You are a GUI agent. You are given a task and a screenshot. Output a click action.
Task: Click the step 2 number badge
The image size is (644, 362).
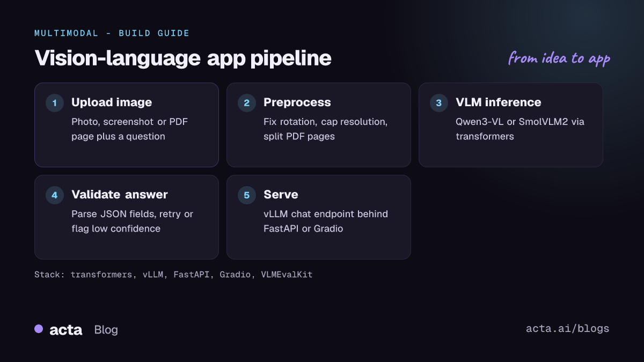(x=247, y=103)
